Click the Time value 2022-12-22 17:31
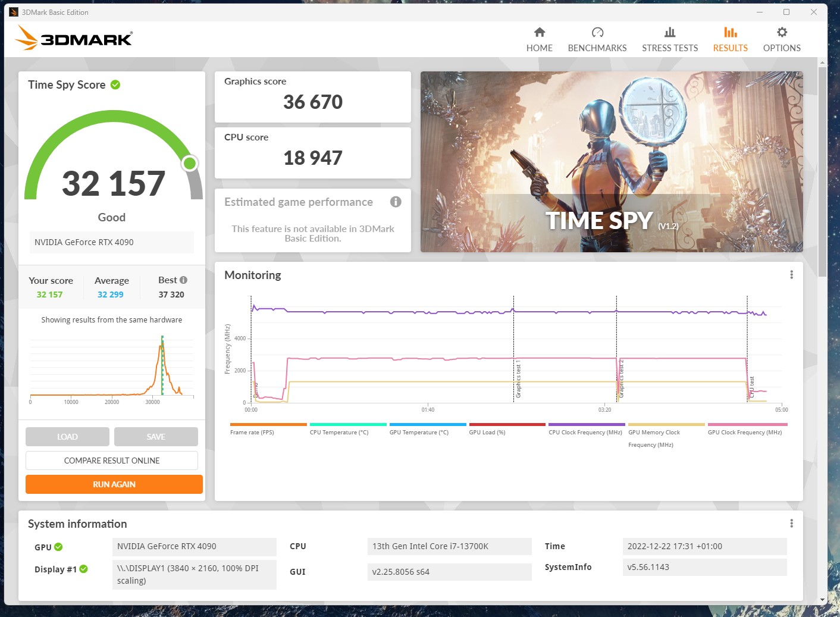 click(705, 546)
